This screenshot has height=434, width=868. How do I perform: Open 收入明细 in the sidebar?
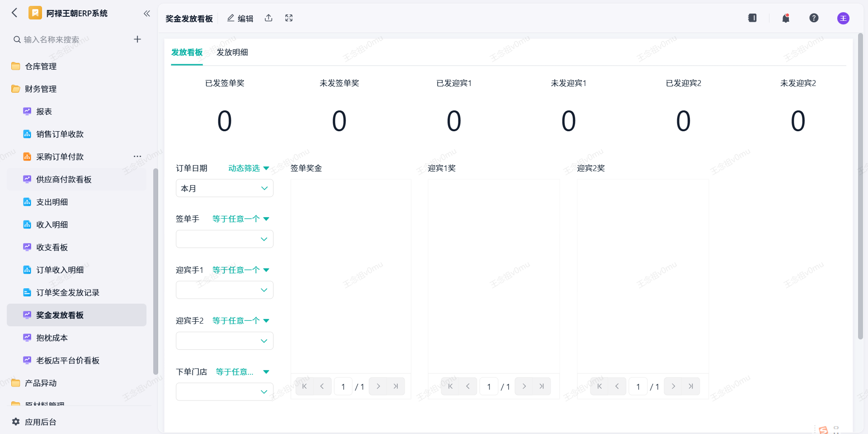76,224
